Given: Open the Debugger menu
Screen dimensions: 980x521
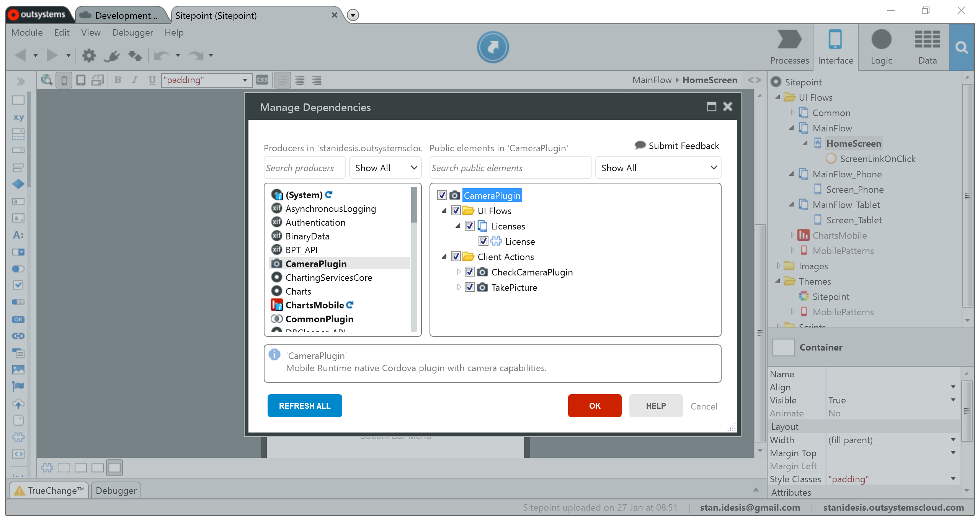Looking at the screenshot, I should click(x=132, y=33).
